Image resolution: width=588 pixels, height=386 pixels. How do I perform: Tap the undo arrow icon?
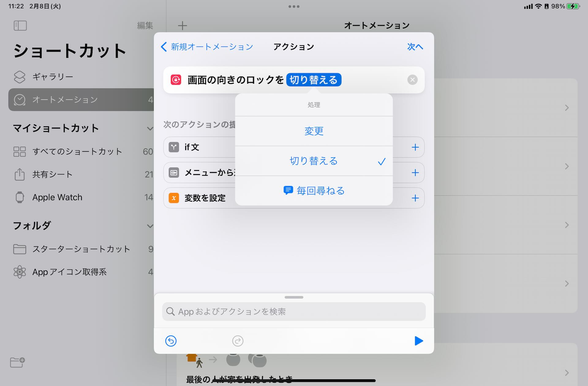pos(171,341)
